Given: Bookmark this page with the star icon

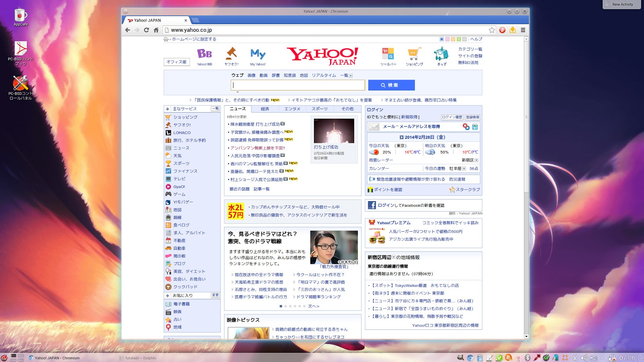Looking at the screenshot, I should coord(492,30).
